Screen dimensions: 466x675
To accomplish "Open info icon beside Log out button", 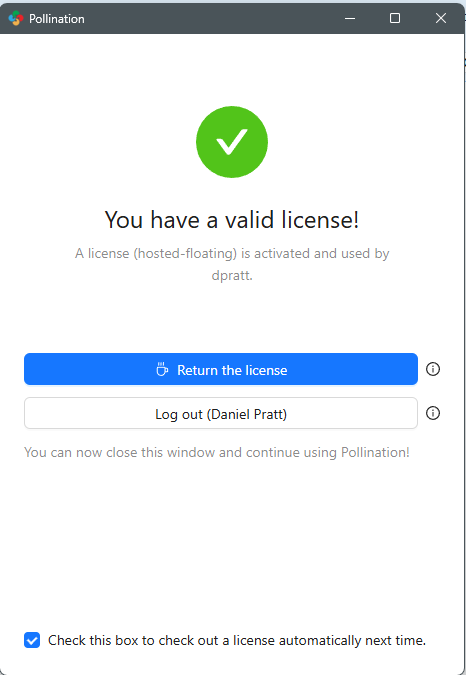I will click(433, 413).
